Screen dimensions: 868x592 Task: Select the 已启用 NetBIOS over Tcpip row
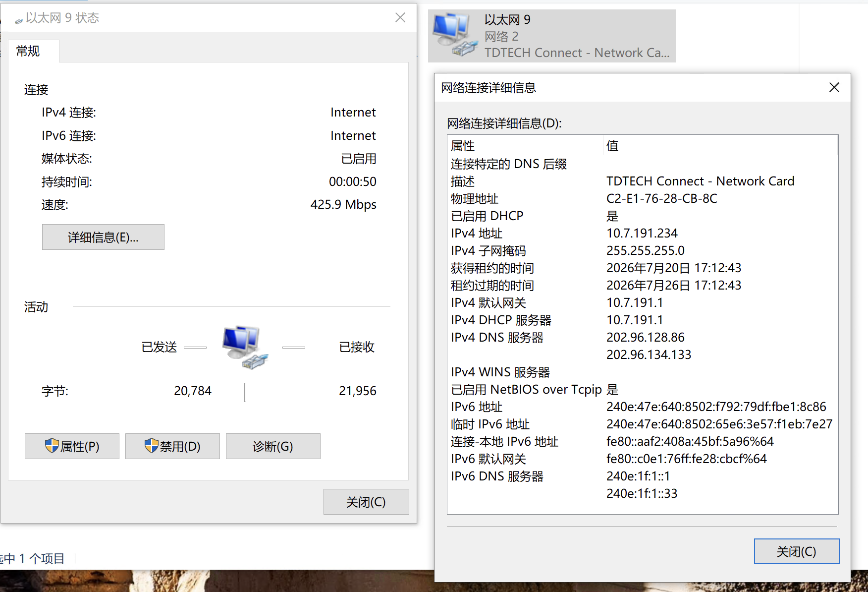coord(643,389)
